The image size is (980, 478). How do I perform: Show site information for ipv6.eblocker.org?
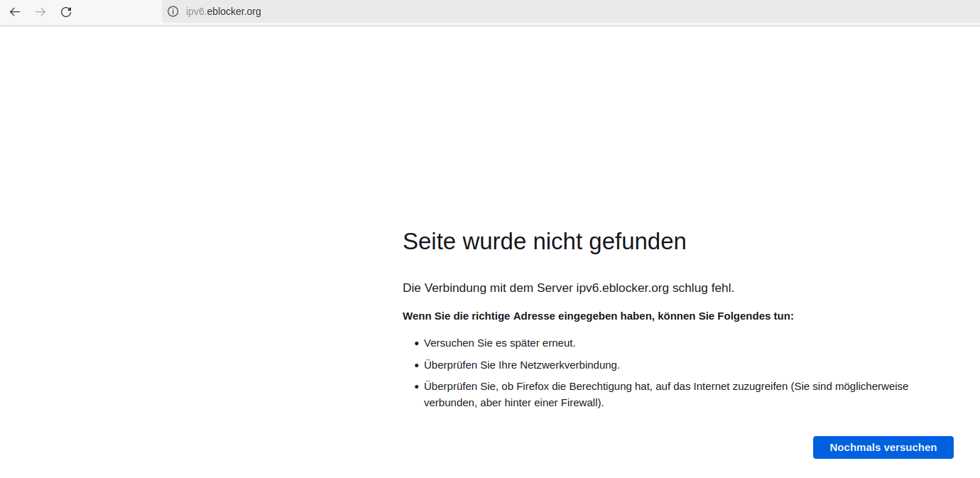173,11
